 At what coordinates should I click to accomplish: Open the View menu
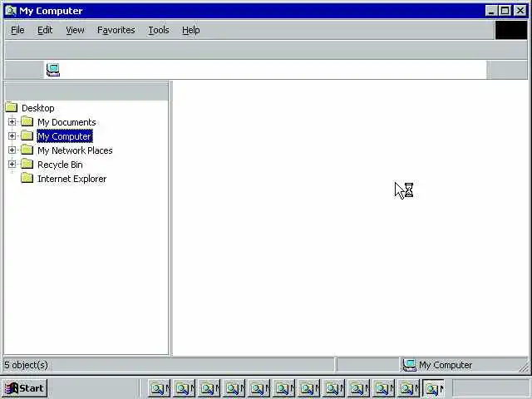coord(75,30)
